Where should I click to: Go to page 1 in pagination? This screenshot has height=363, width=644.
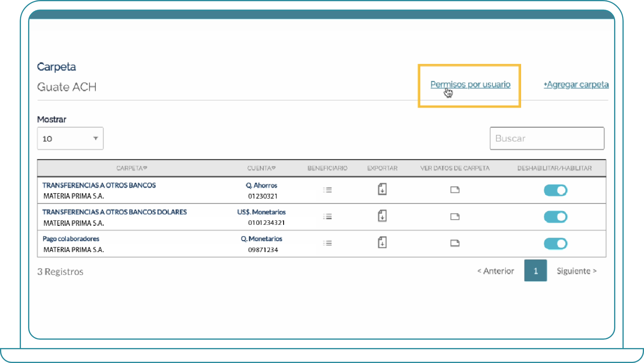pyautogui.click(x=535, y=271)
